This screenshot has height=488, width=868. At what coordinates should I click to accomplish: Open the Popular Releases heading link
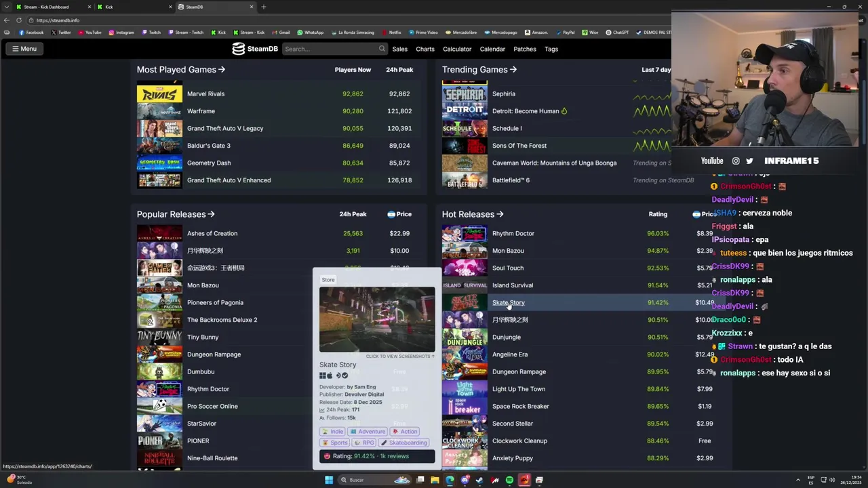(176, 214)
